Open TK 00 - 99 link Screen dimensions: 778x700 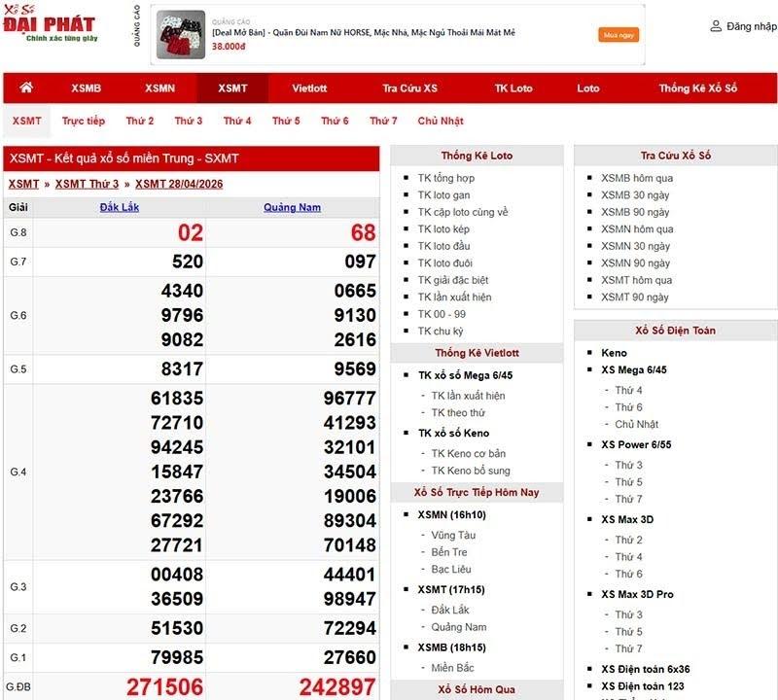[442, 314]
